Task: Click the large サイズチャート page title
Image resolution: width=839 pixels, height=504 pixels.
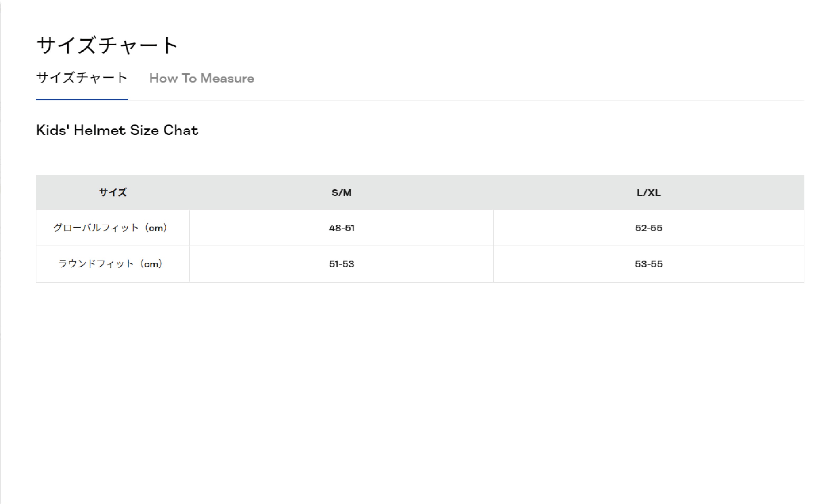Action: pyautogui.click(x=107, y=46)
